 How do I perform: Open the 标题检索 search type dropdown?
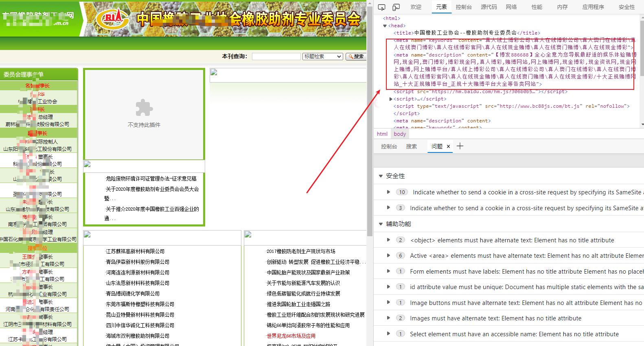tap(322, 57)
